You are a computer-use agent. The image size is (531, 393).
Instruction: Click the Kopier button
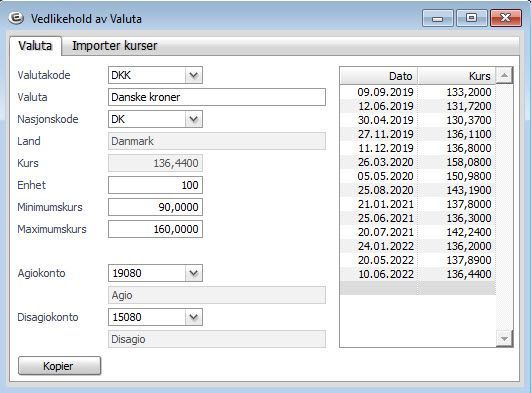tap(59, 366)
